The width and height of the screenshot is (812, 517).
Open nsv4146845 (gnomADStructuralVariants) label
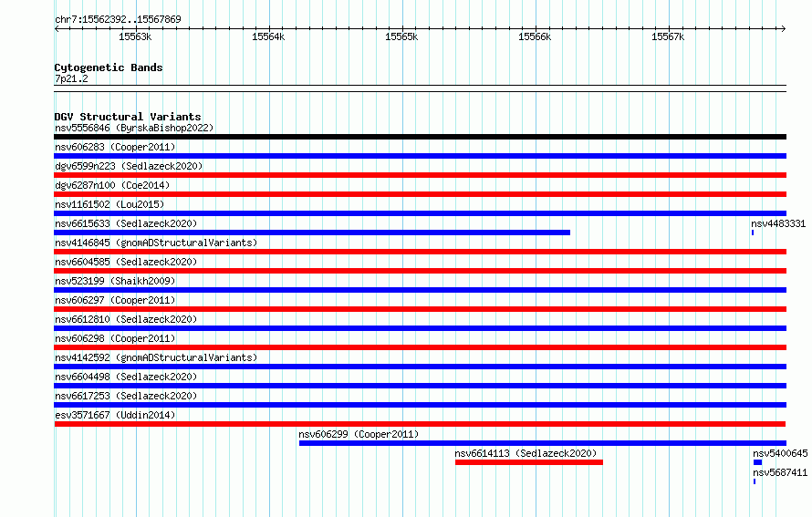coord(156,243)
